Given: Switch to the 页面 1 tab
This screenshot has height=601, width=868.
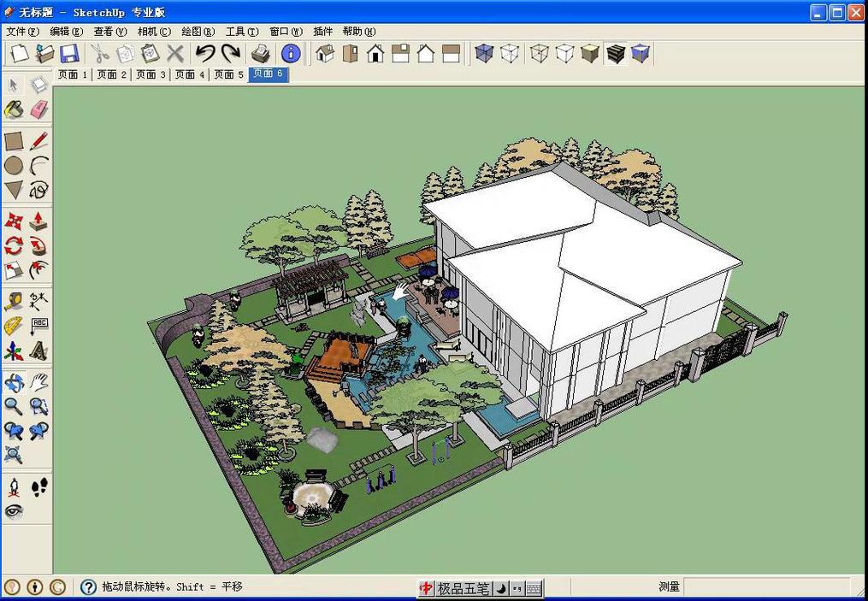Looking at the screenshot, I should click(73, 74).
